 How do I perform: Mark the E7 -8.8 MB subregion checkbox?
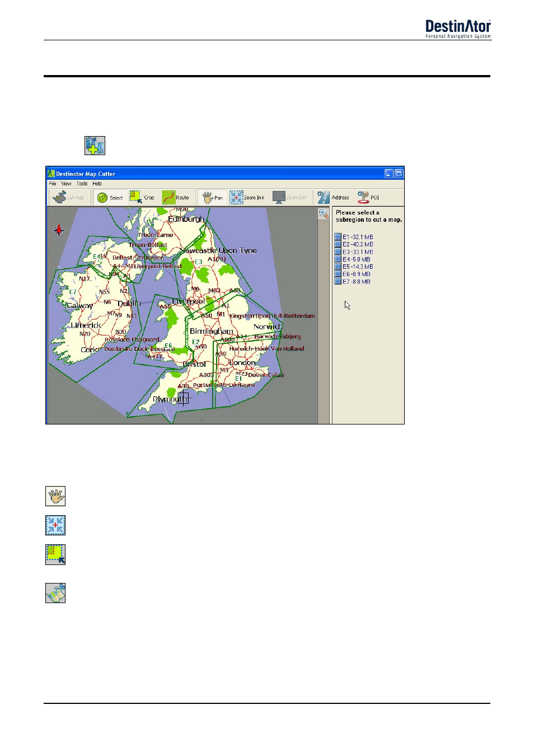[338, 282]
